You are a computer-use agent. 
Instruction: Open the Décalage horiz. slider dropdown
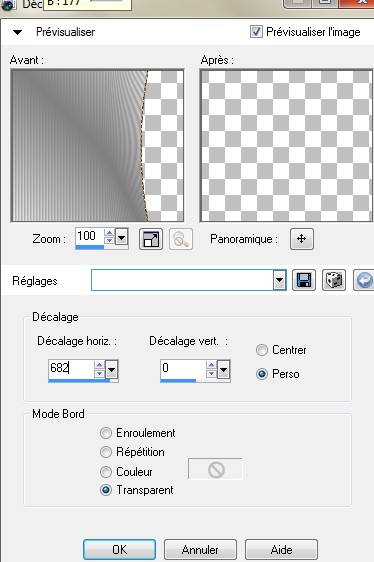[x=112, y=370]
